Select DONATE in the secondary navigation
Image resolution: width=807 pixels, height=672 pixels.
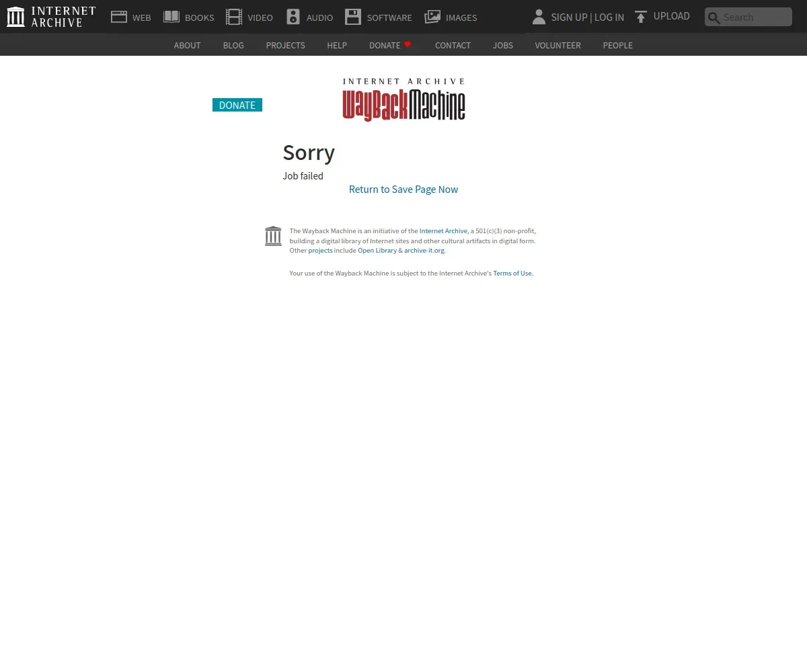click(x=385, y=45)
